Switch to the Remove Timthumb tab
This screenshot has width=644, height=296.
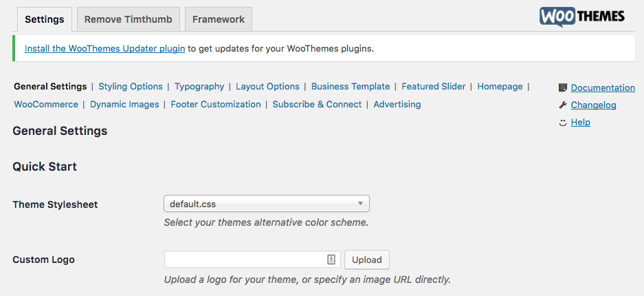[128, 19]
